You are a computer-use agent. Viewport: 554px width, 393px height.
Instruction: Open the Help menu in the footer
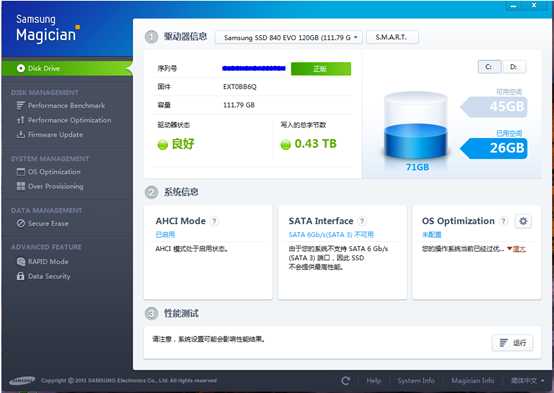pyautogui.click(x=374, y=381)
